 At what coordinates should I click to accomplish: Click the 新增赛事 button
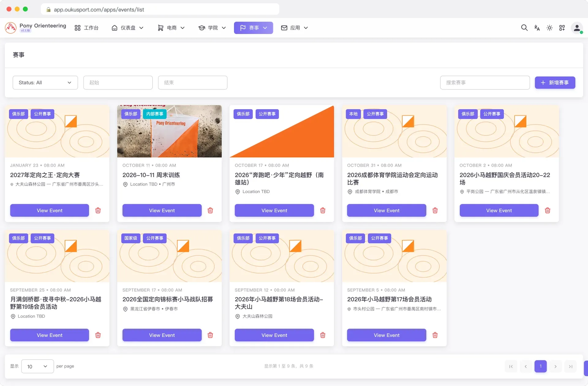(555, 82)
